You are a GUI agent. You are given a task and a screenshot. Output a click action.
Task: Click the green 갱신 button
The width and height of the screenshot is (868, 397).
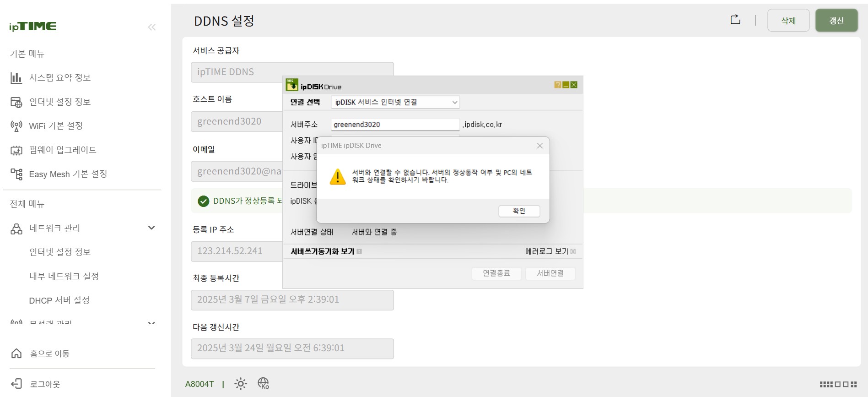click(836, 21)
